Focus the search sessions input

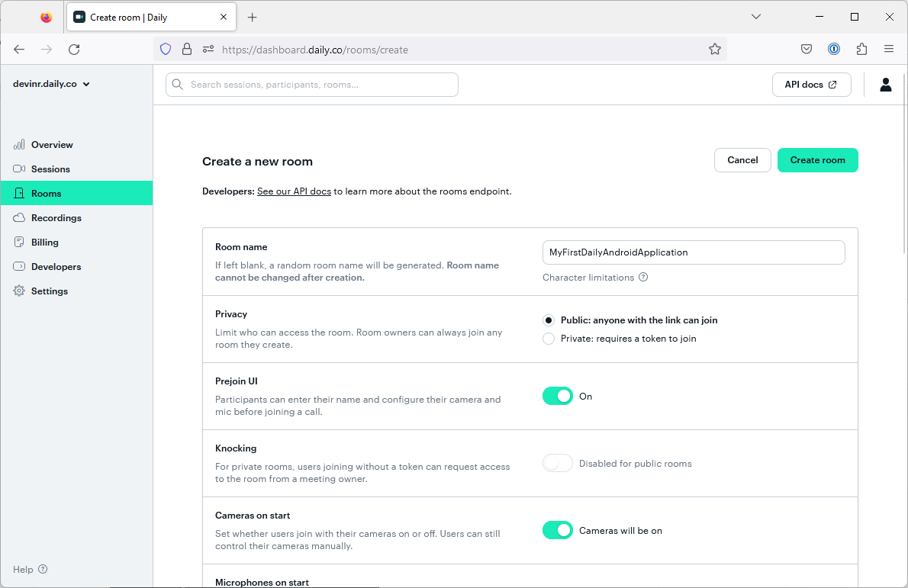(311, 85)
